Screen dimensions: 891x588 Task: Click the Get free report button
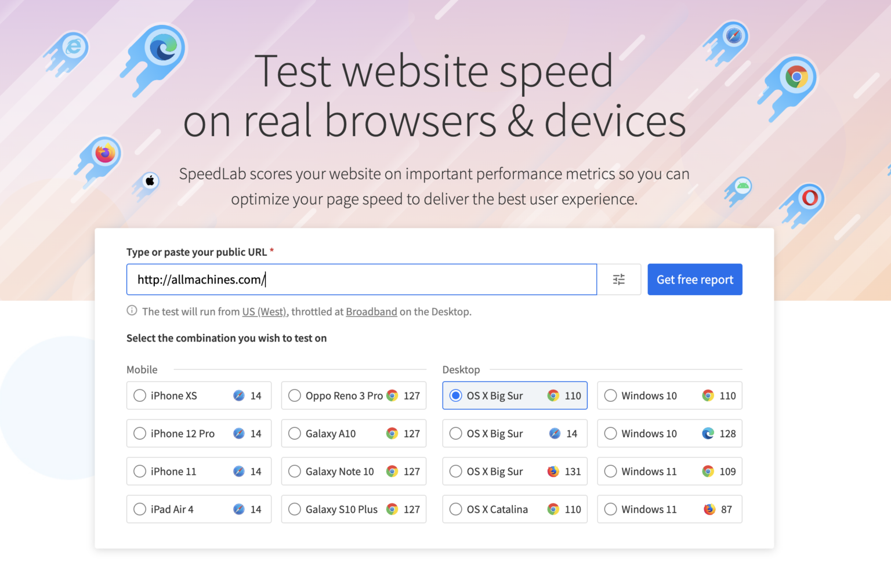point(694,279)
